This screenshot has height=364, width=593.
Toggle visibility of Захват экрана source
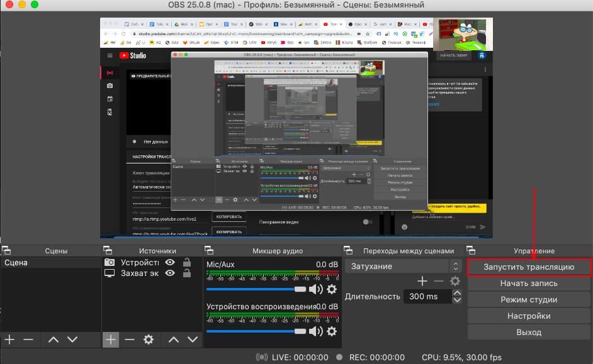[x=170, y=273]
